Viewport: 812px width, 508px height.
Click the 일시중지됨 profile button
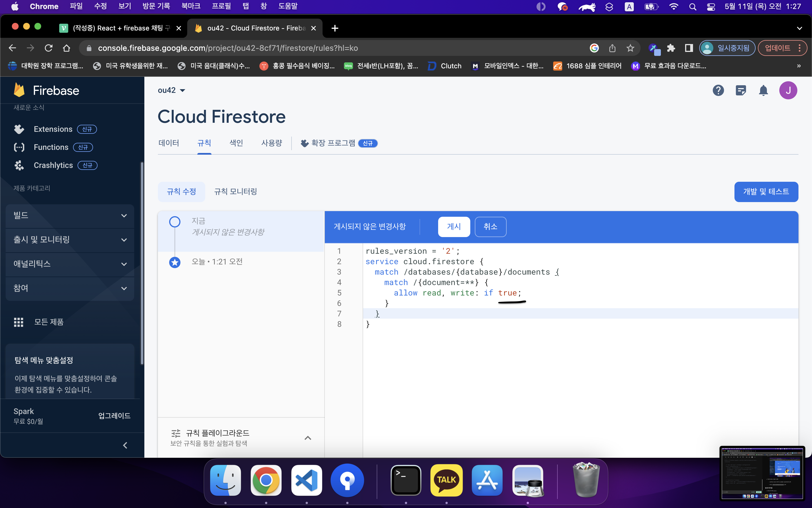pyautogui.click(x=727, y=48)
